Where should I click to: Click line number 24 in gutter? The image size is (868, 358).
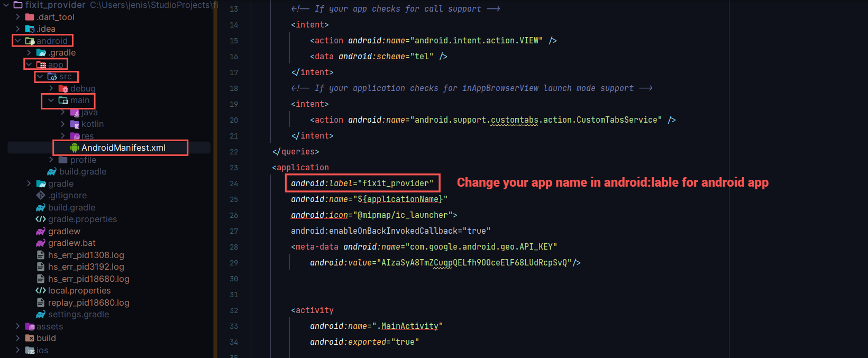[x=234, y=183]
